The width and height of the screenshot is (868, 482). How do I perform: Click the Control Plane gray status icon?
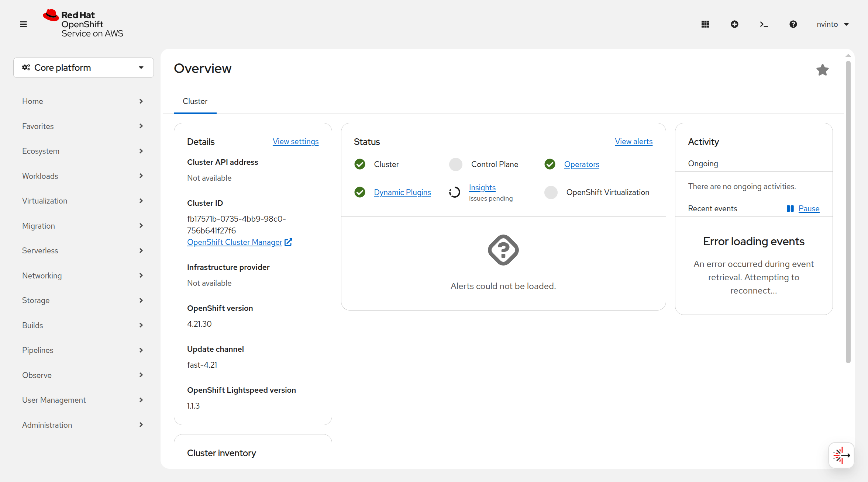click(456, 164)
